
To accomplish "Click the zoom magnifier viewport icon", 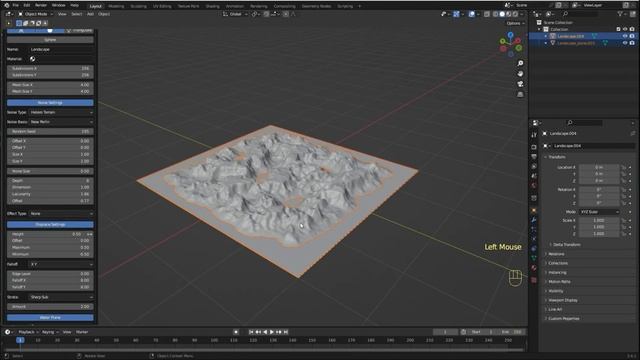I will point(520,63).
